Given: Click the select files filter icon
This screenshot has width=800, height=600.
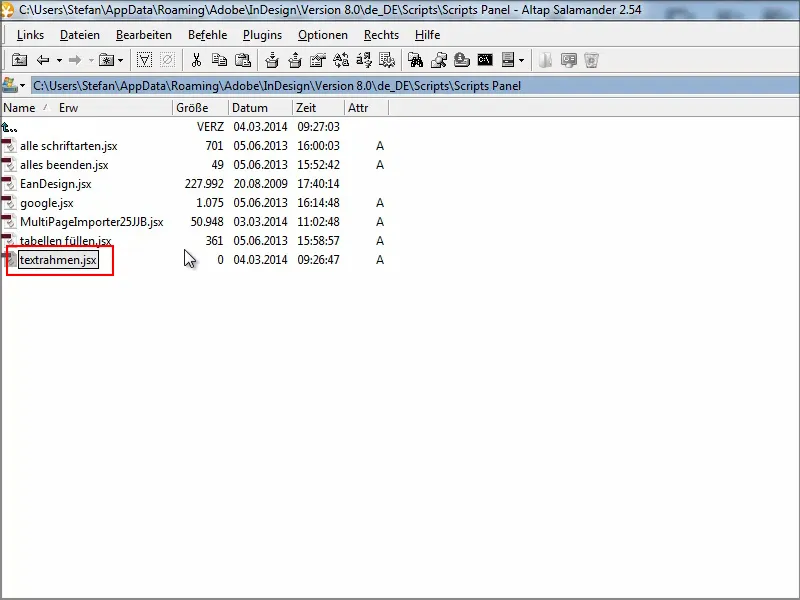Looking at the screenshot, I should tap(144, 60).
